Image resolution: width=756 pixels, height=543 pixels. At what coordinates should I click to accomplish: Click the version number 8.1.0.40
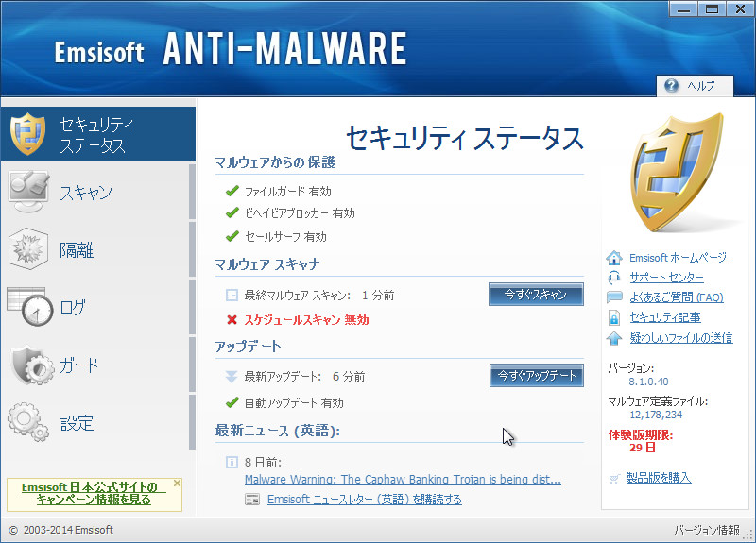pos(648,382)
